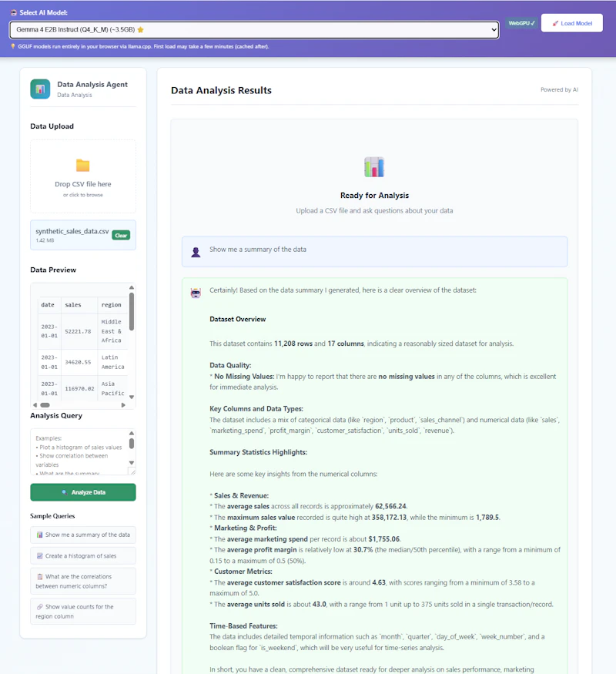
Task: Click the synthetic_sales_data.csv file name
Action: (x=72, y=231)
